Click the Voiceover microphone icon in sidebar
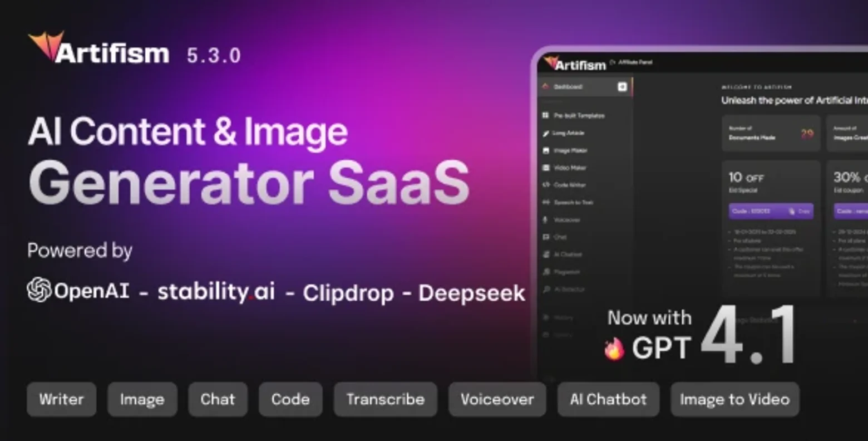Image resolution: width=868 pixels, height=441 pixels. click(545, 220)
